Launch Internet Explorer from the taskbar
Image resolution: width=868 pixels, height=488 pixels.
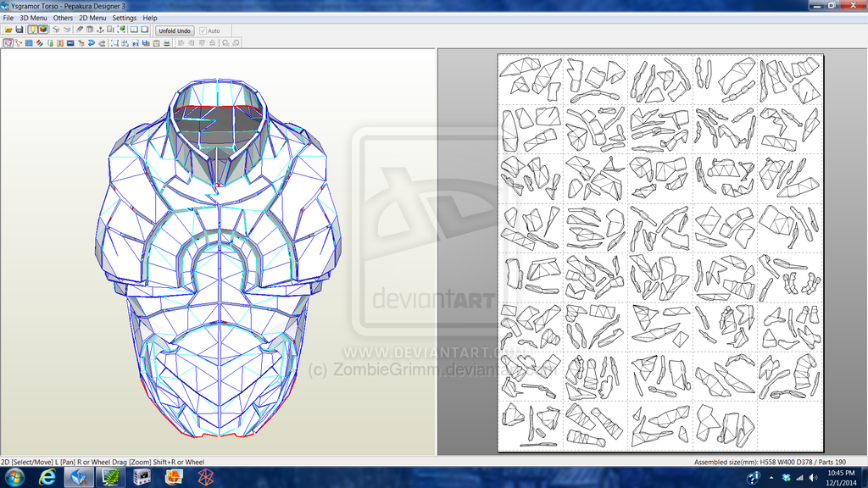47,477
